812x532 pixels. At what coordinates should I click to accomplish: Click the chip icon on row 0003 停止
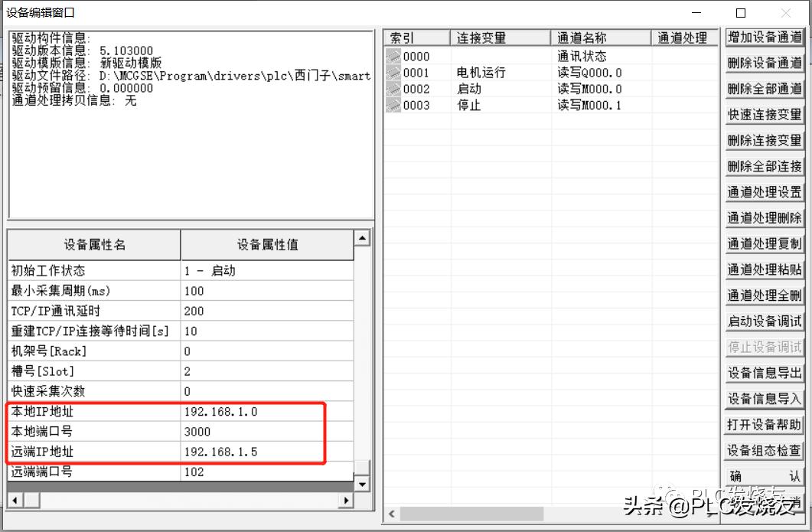click(x=391, y=105)
